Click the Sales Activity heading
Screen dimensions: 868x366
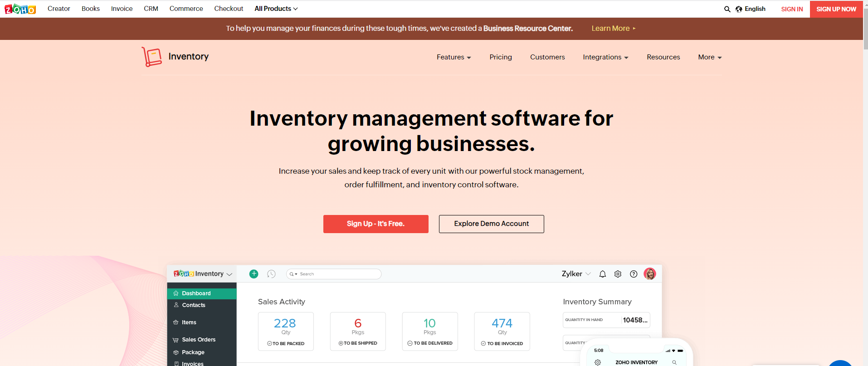point(282,302)
